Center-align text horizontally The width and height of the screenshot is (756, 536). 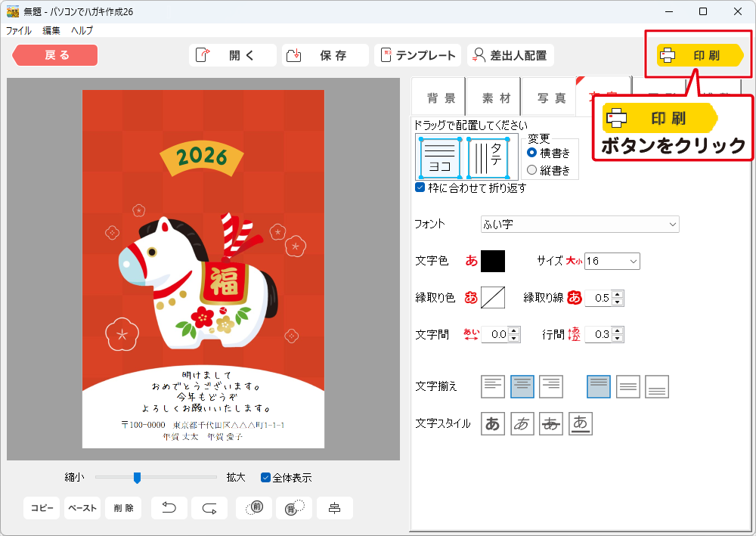(522, 386)
